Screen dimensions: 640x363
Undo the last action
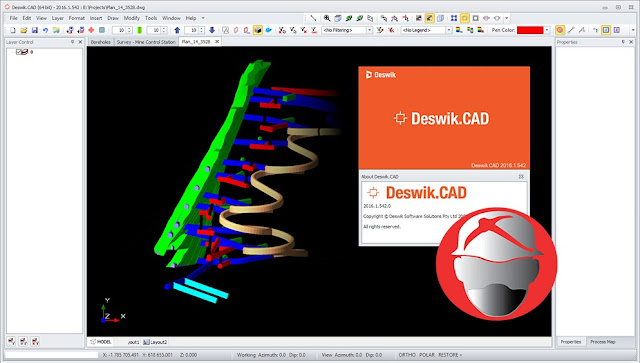45,30
